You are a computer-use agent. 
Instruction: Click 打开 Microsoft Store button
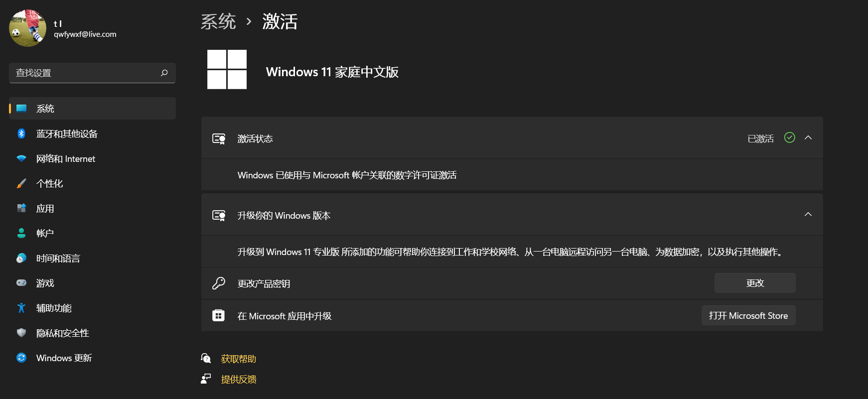(748, 315)
